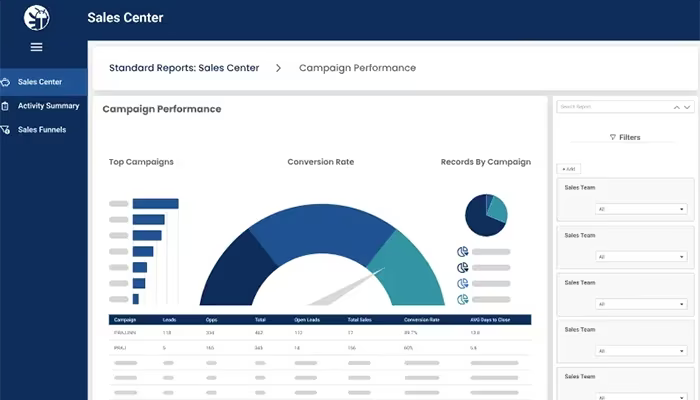This screenshot has width=700, height=400.
Task: Click the + Add filter button
Action: 569,169
